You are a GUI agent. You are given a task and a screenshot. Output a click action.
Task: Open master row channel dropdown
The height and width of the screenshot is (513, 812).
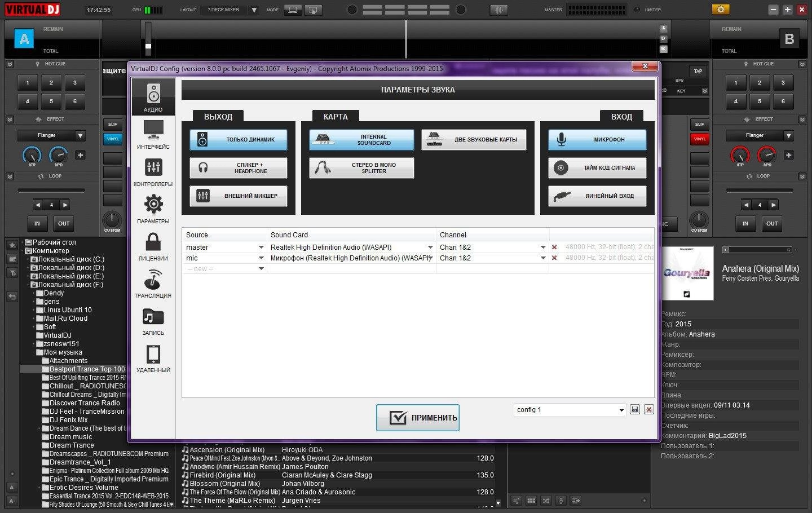(543, 247)
